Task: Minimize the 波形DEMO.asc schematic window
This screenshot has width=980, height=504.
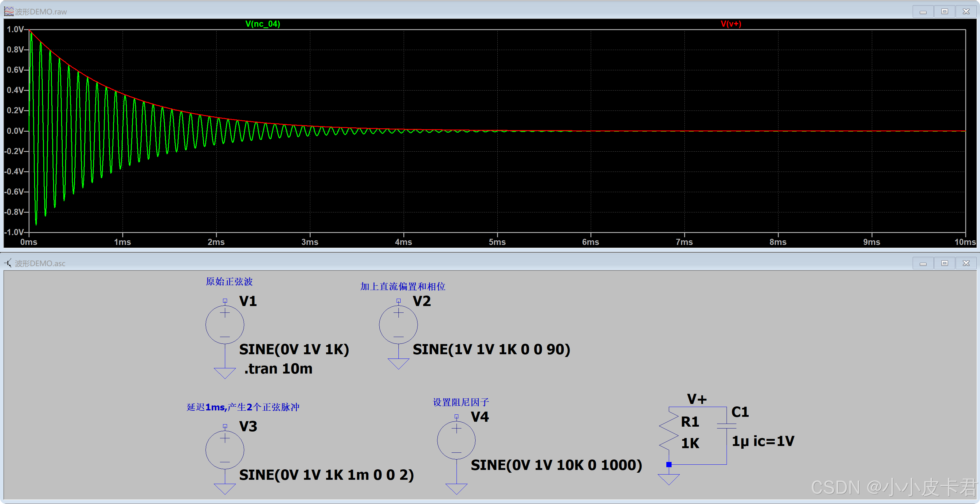Action: click(923, 263)
